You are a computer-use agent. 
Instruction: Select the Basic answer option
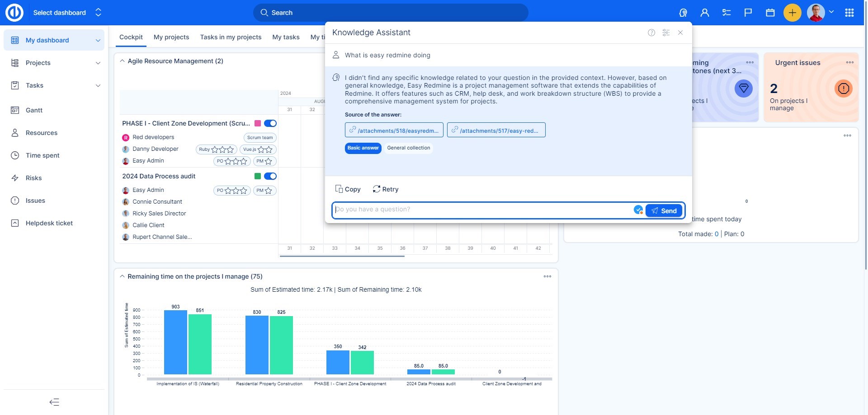pyautogui.click(x=363, y=148)
